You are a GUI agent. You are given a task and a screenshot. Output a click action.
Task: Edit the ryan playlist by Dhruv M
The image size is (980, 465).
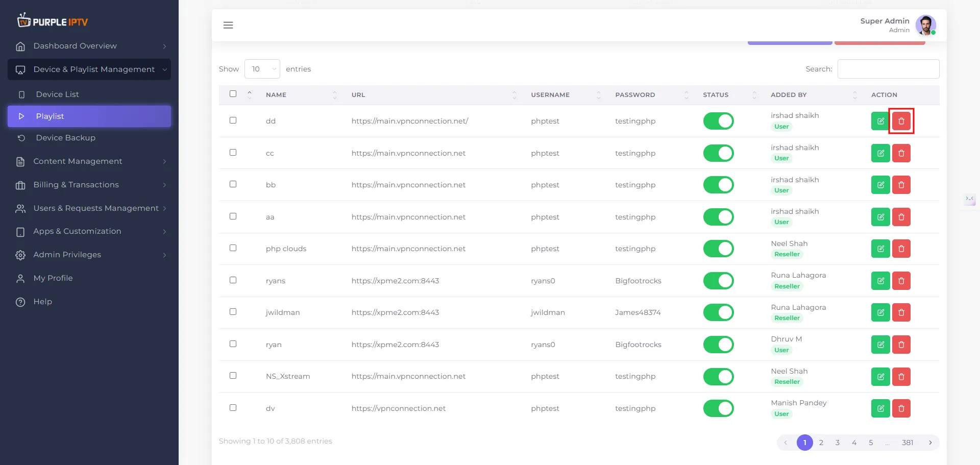coord(880,345)
